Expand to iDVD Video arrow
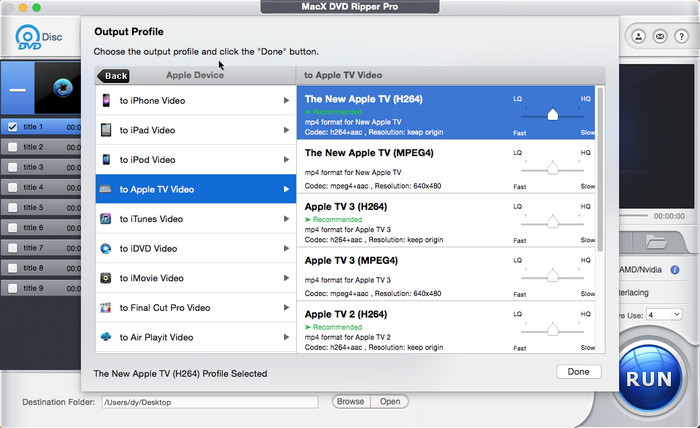The width and height of the screenshot is (700, 428). (x=286, y=248)
